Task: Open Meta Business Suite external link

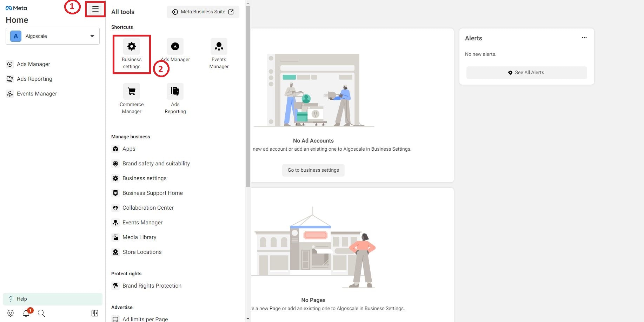Action: pyautogui.click(x=203, y=12)
